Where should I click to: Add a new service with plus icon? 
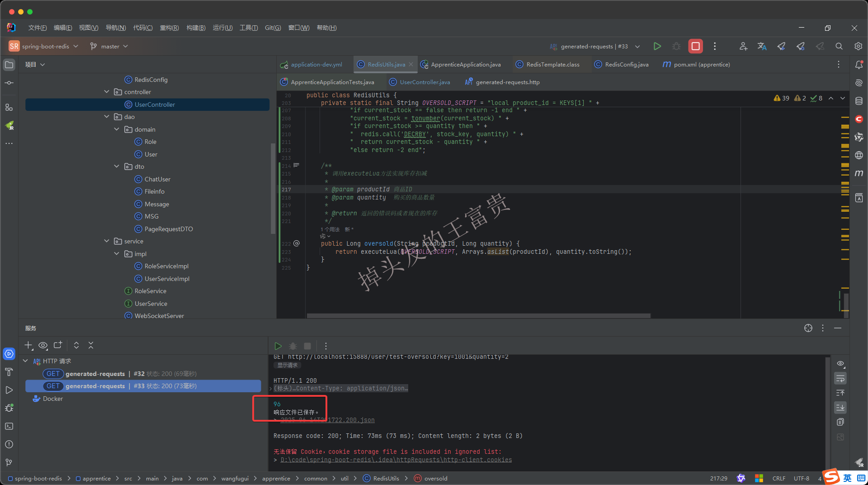28,345
